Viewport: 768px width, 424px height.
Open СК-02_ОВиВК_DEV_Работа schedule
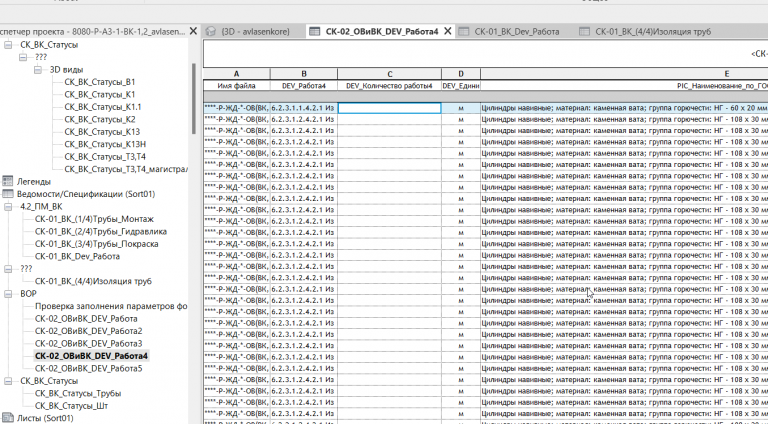[x=86, y=319]
